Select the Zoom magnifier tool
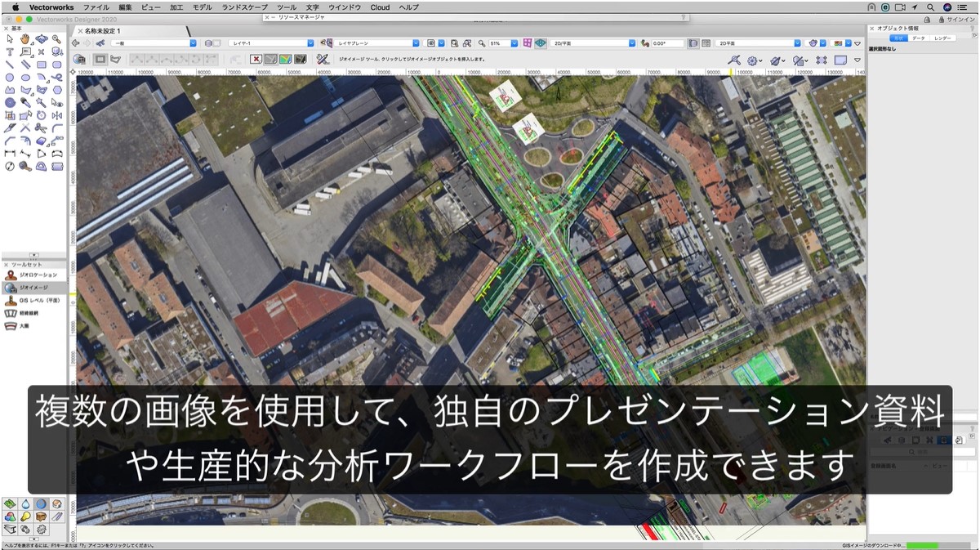Image resolution: width=980 pixels, height=550 pixels. pos(56,38)
